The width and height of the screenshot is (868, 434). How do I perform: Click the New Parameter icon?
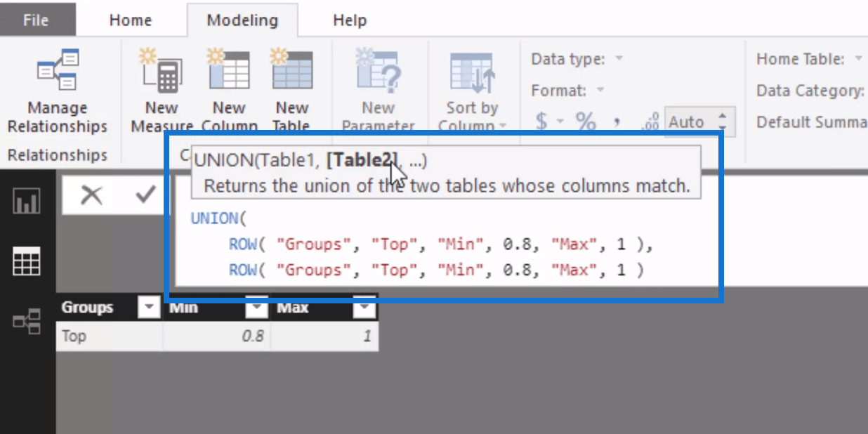click(x=378, y=70)
